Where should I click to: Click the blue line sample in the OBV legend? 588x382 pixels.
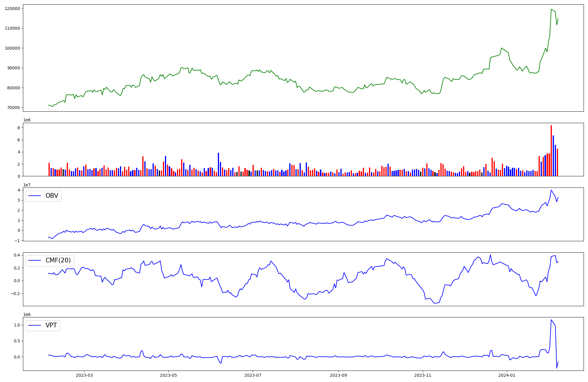(35, 196)
